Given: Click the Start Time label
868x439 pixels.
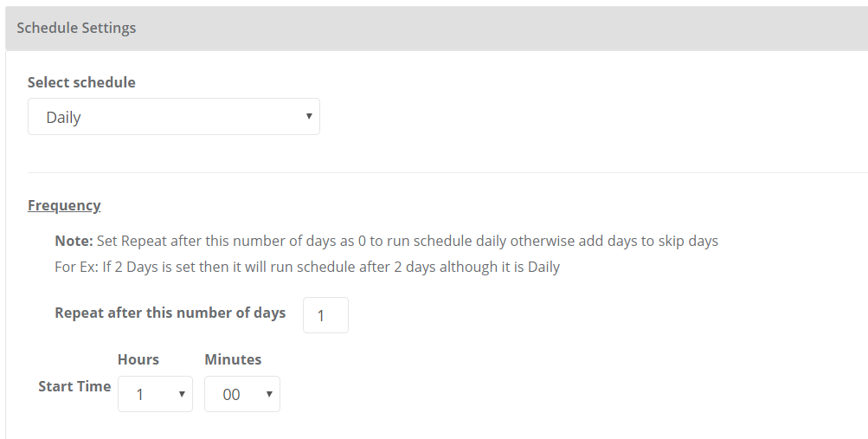Looking at the screenshot, I should [x=74, y=386].
